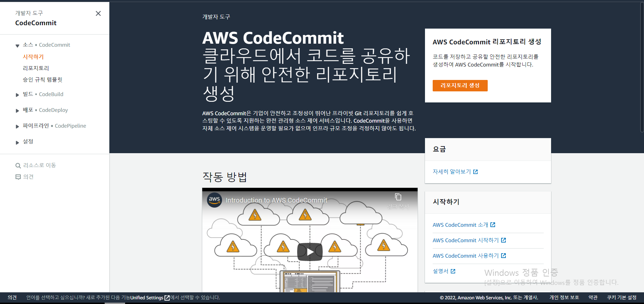Screen dimensions: 644x304
Task: Collapse the 소스 CodeCommit section arrow
Action: [17, 46]
